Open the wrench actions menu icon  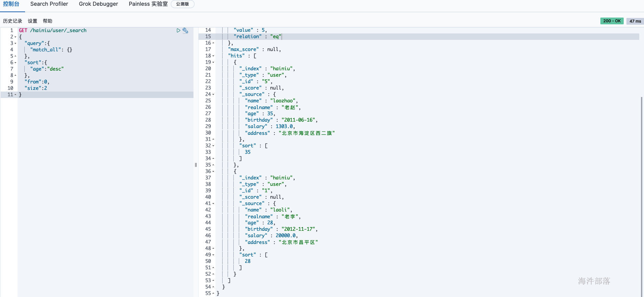pos(185,30)
